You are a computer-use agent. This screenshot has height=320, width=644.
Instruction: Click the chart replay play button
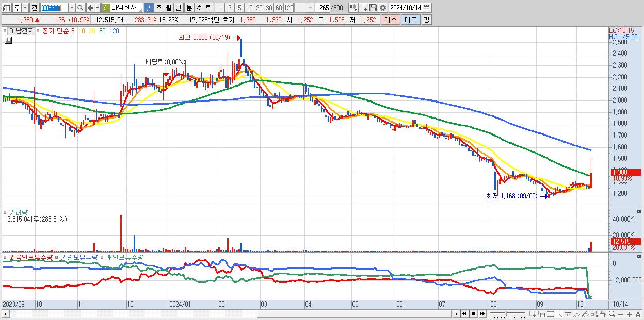[457, 314]
